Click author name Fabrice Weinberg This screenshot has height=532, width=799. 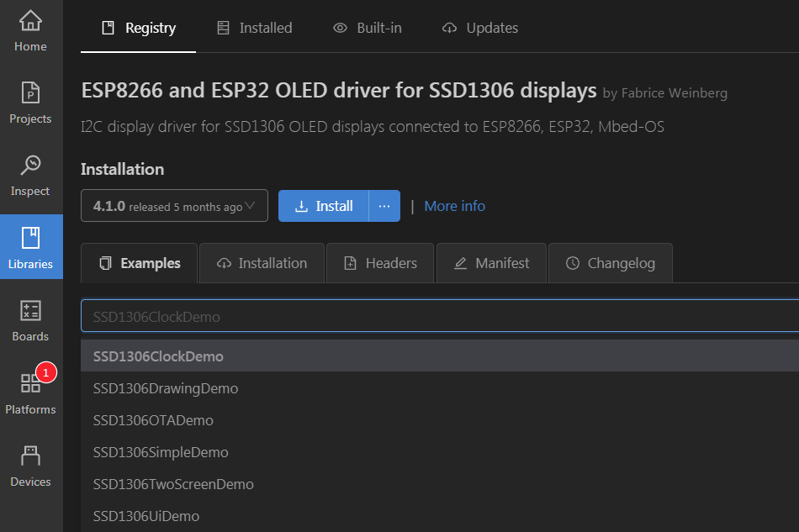(x=675, y=93)
